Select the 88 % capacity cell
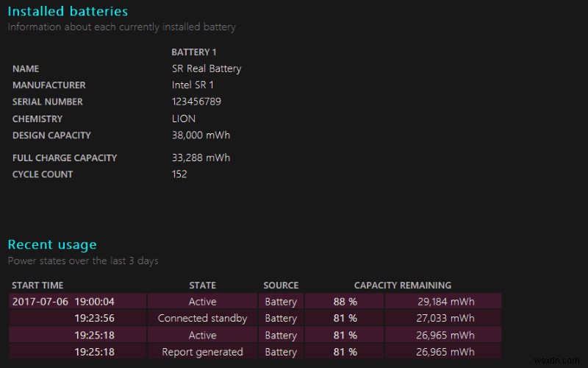Screen dimensions: 588x368 pyautogui.click(x=345, y=302)
